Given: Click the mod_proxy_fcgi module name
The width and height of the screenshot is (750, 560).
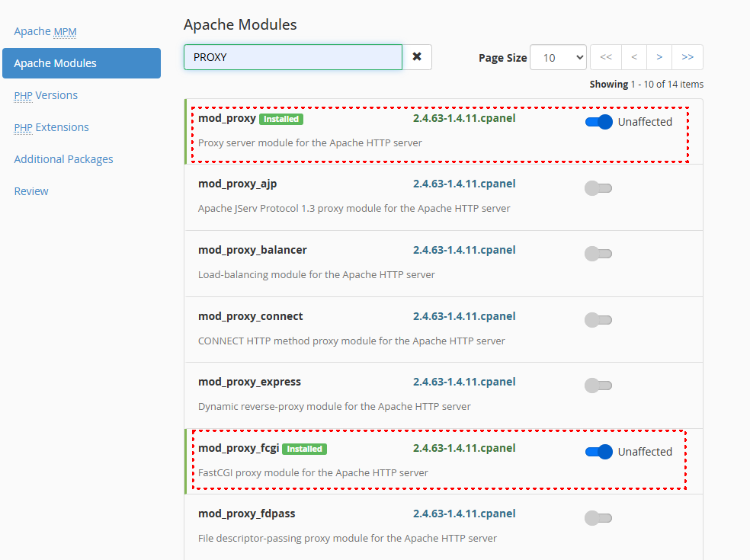Looking at the screenshot, I should (x=239, y=448).
